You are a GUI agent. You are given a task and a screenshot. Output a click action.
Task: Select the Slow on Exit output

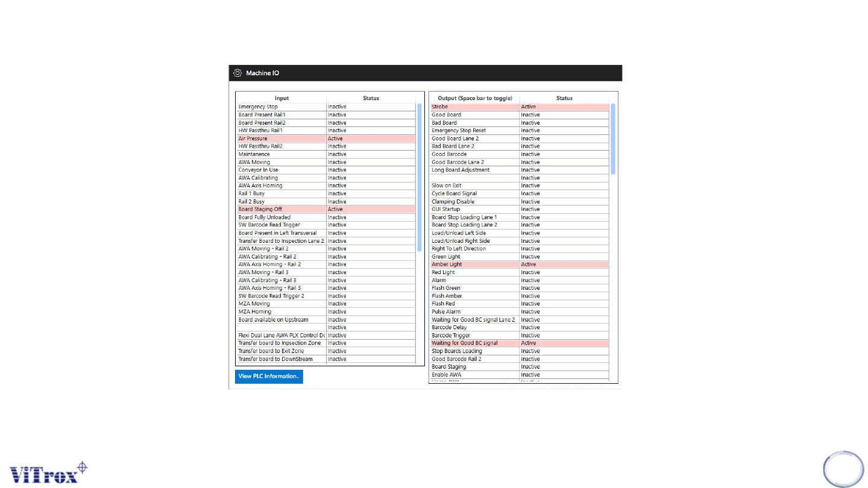pyautogui.click(x=520, y=186)
